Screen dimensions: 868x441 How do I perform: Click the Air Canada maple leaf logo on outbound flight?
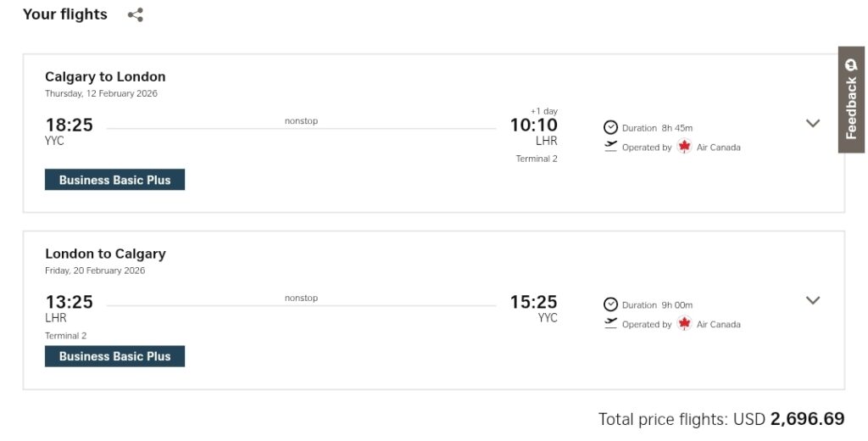tap(685, 147)
